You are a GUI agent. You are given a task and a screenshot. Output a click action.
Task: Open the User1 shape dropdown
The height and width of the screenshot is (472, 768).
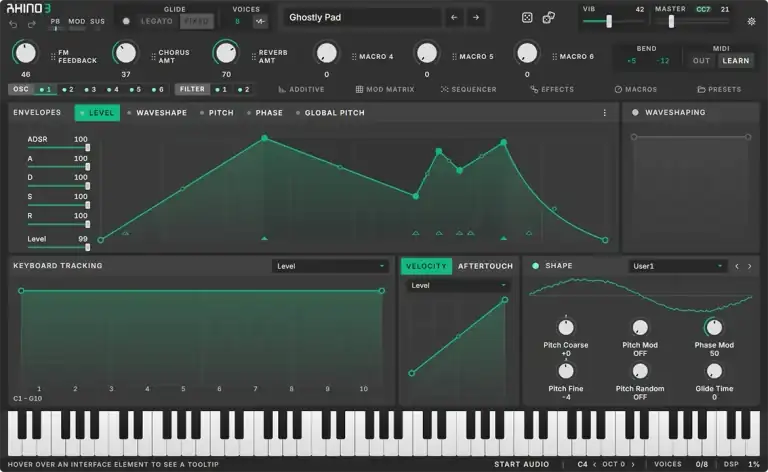677,266
